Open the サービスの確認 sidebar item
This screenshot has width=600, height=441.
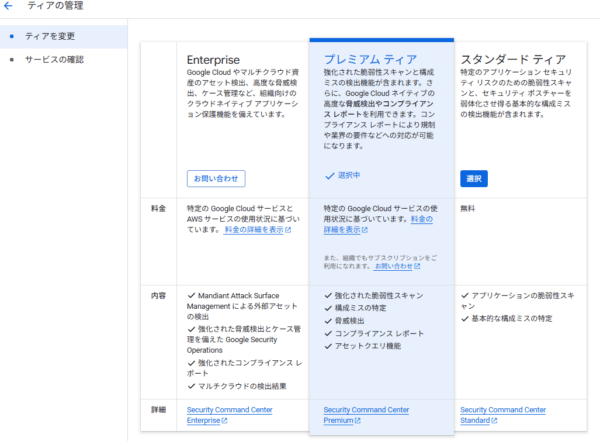64,60
